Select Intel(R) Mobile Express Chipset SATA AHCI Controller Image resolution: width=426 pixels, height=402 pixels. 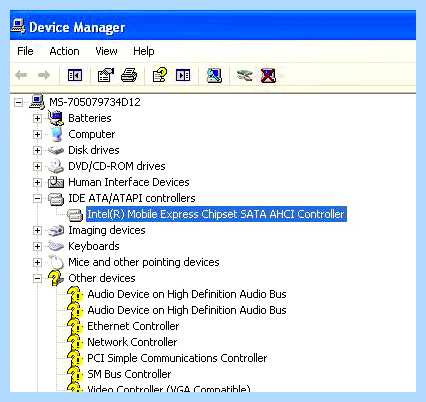point(216,214)
